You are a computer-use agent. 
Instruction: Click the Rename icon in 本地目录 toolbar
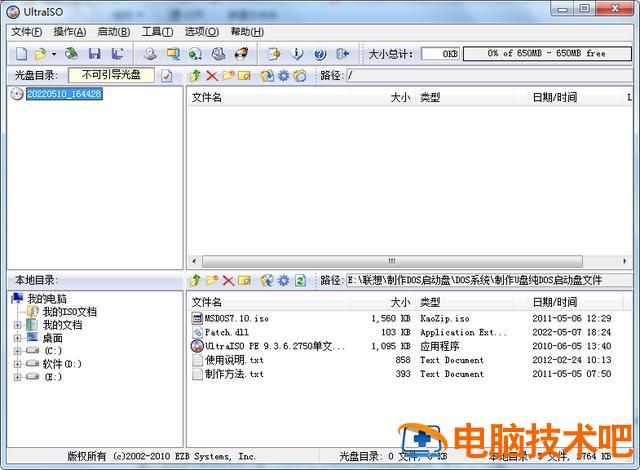click(244, 280)
